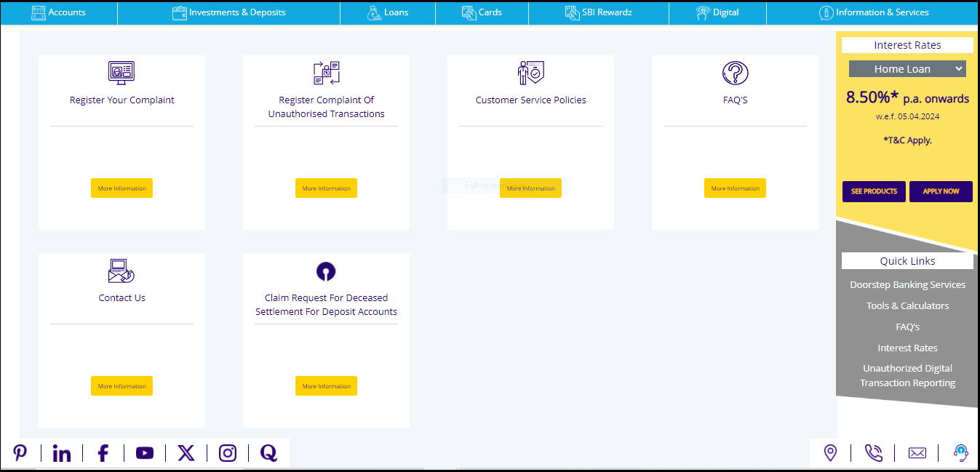Open the X (Twitter) social icon
Image resolution: width=980 pixels, height=472 pixels.
[186, 453]
